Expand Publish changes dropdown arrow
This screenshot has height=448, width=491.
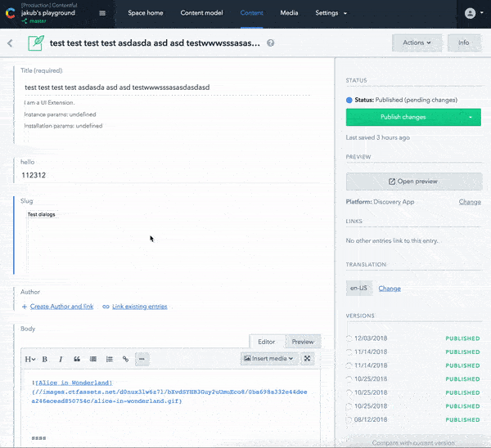pyautogui.click(x=471, y=118)
